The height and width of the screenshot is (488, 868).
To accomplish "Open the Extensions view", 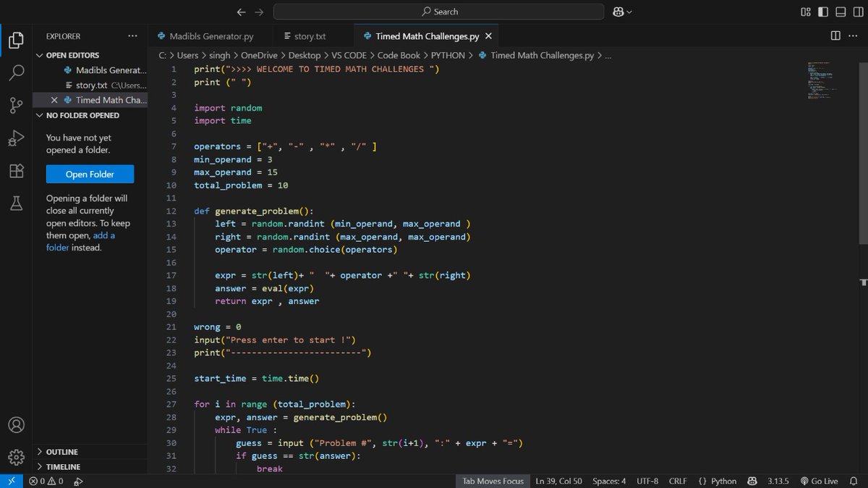I will [x=16, y=171].
